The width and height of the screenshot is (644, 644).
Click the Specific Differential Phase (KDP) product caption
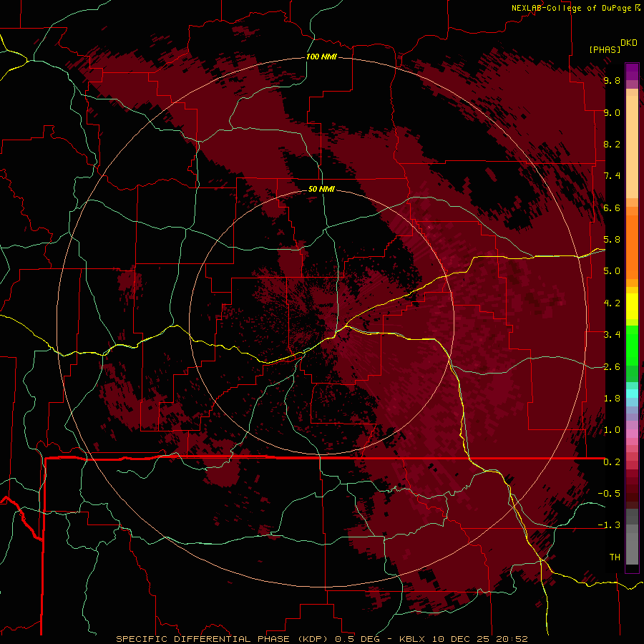[321, 639]
